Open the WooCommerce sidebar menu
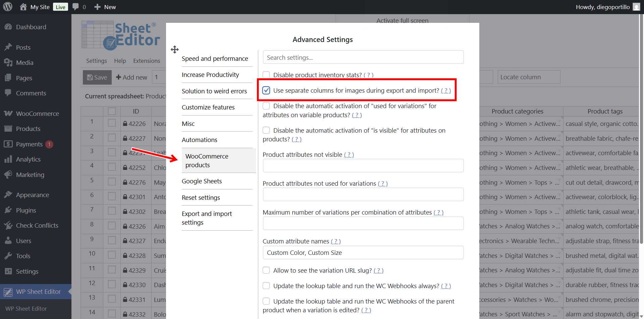 (x=37, y=113)
